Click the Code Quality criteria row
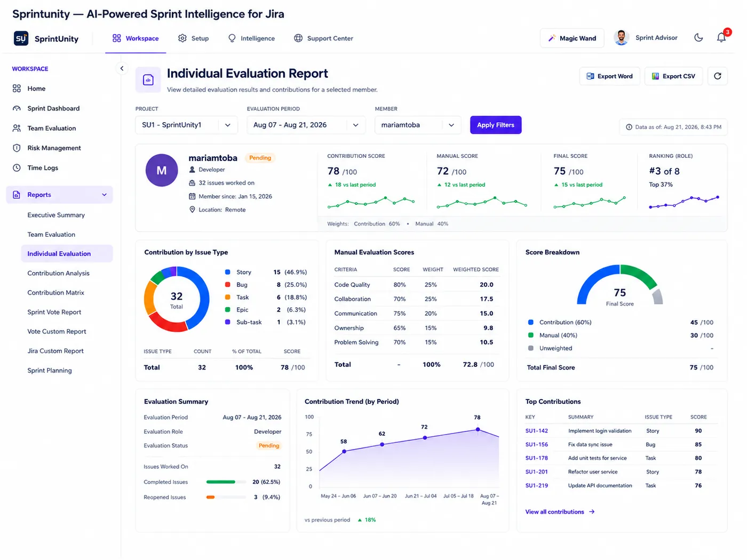Viewport: 747px width, 560px height. pyautogui.click(x=417, y=285)
